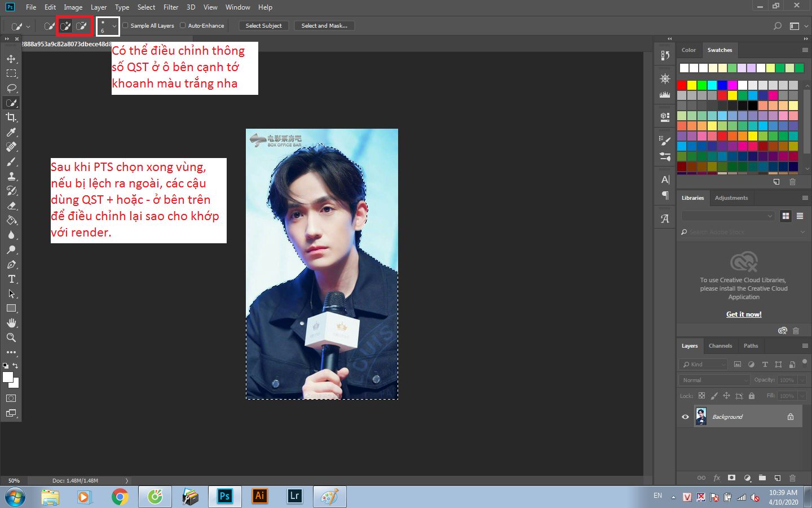Select the Lasso tool
Viewport: 812px width, 508px height.
(11, 89)
